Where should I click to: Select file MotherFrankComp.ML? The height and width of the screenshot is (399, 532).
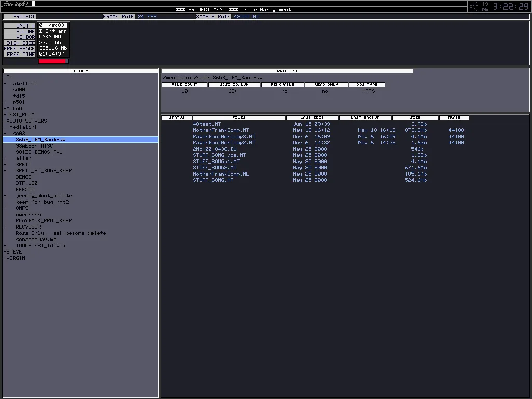click(221, 174)
